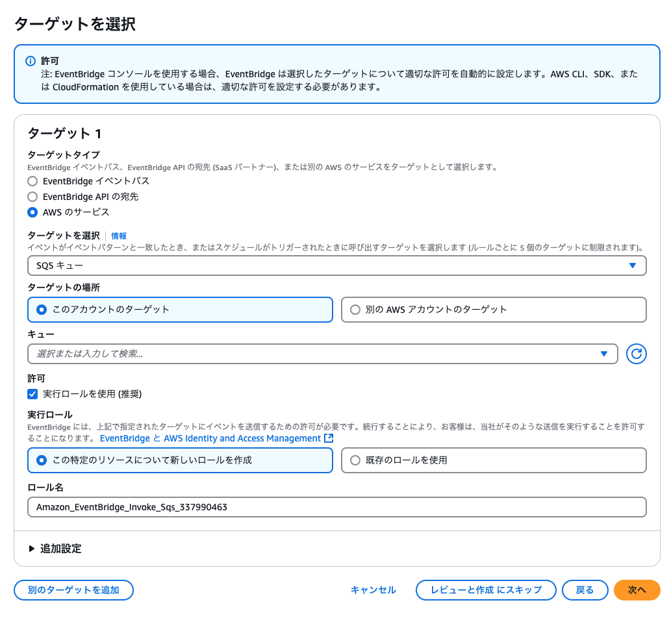This screenshot has width=669, height=644.
Task: Click into the キュー search input field
Action: 323,354
